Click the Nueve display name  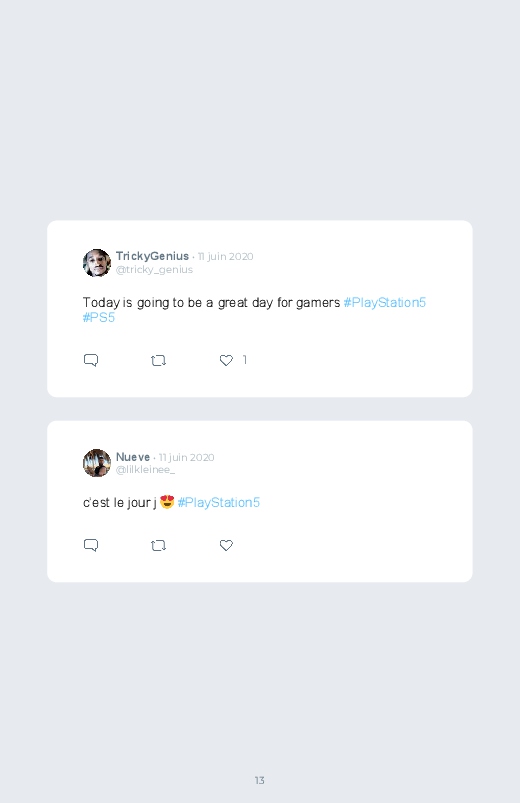133,457
